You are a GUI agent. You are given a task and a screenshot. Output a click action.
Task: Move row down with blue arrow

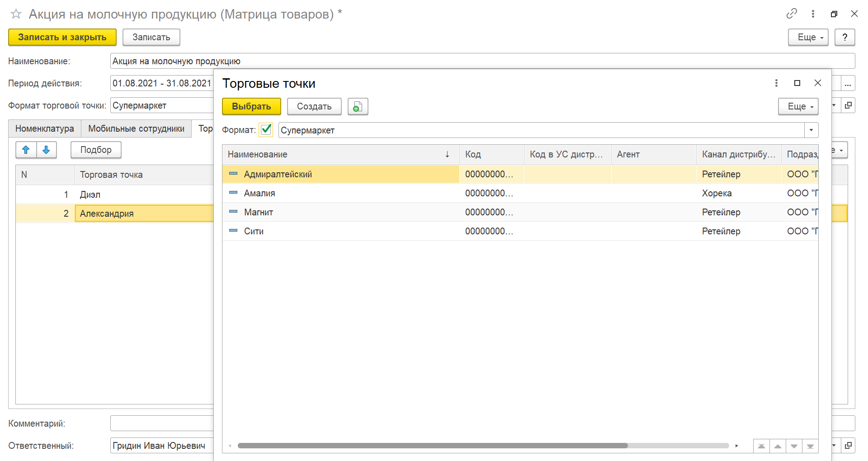tap(46, 150)
